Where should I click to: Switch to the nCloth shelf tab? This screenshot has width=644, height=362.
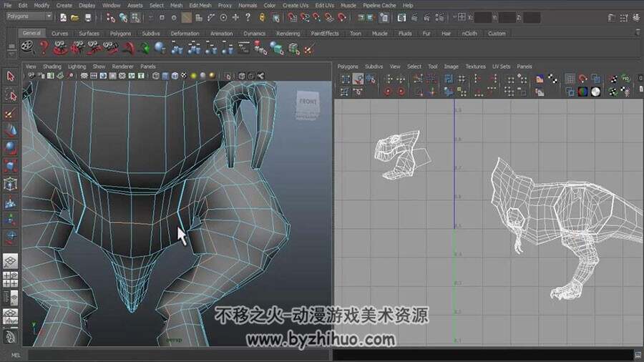coord(469,33)
